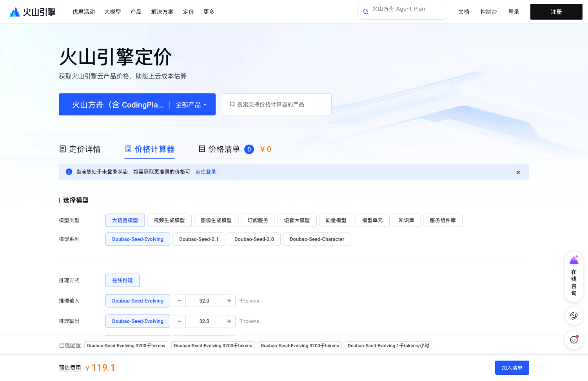Viewport: 588px width, 381px height.
Task: Select the 语音大模型 model type
Action: (x=297, y=221)
